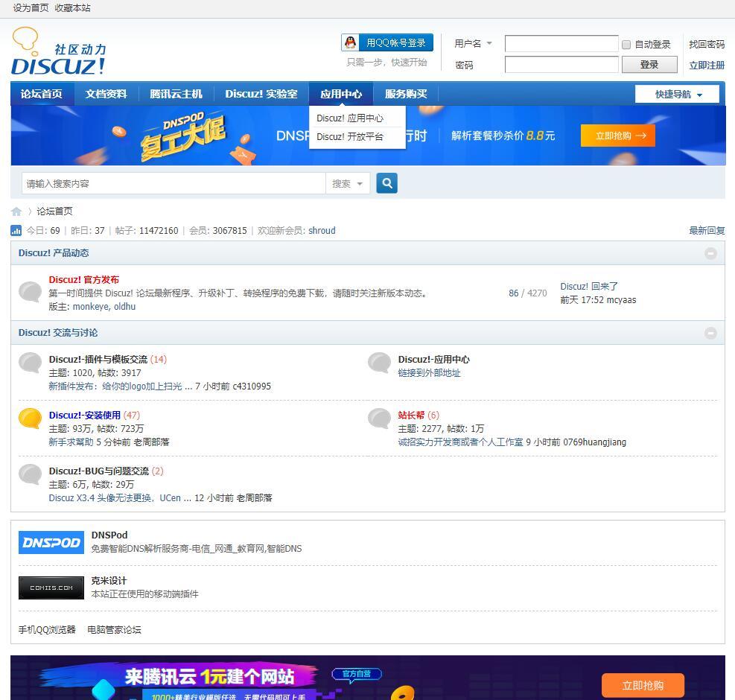735x700 pixels.
Task: Click the Discuz! logo
Action: click(58, 52)
